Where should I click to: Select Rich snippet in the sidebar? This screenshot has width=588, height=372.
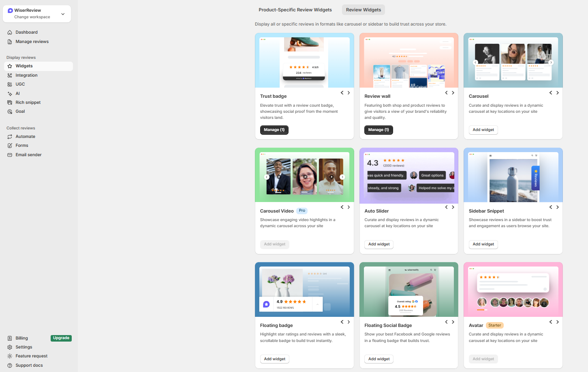click(x=28, y=102)
